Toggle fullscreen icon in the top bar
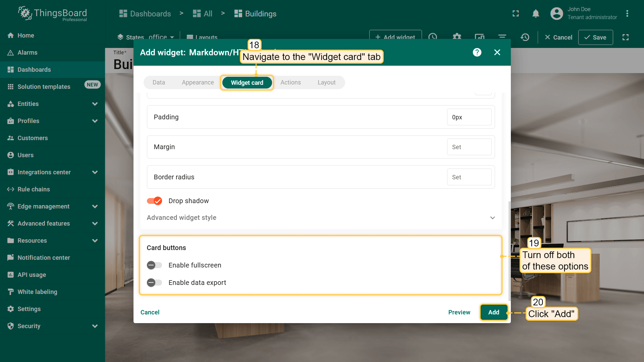Viewport: 644px width, 362px height. [516, 14]
